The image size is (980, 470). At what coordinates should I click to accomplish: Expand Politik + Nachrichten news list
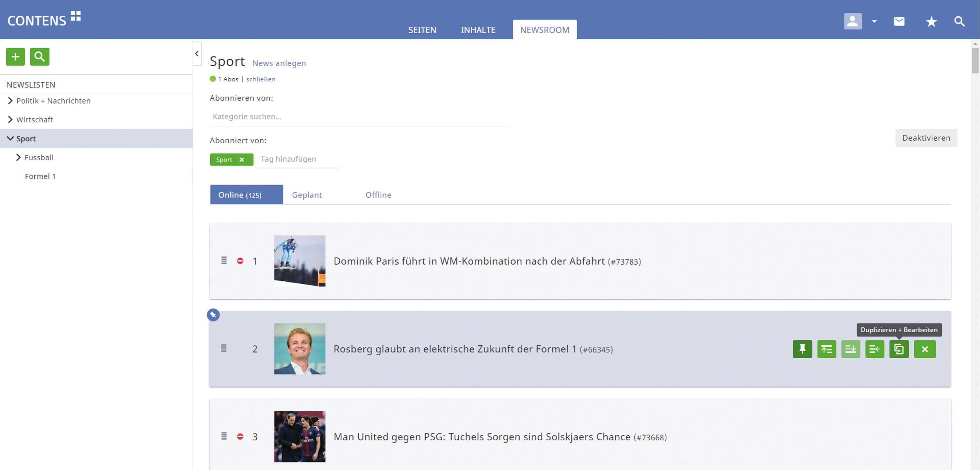(10, 101)
